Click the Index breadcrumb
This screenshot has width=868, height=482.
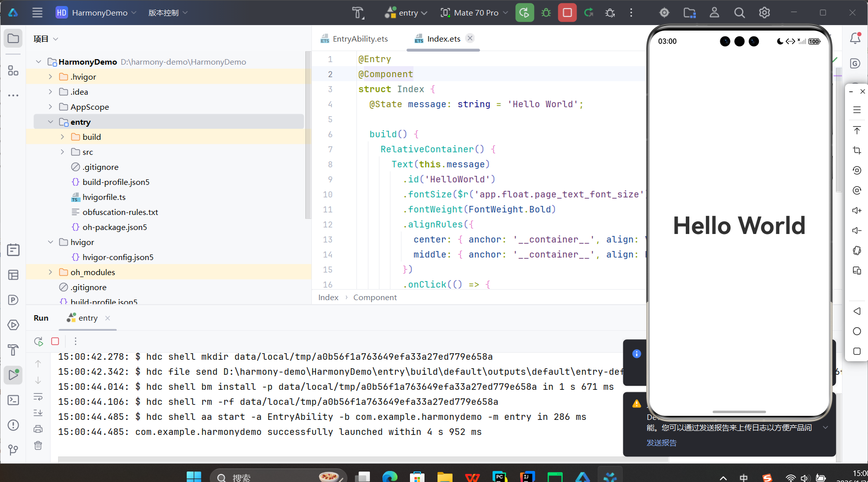[x=328, y=297]
